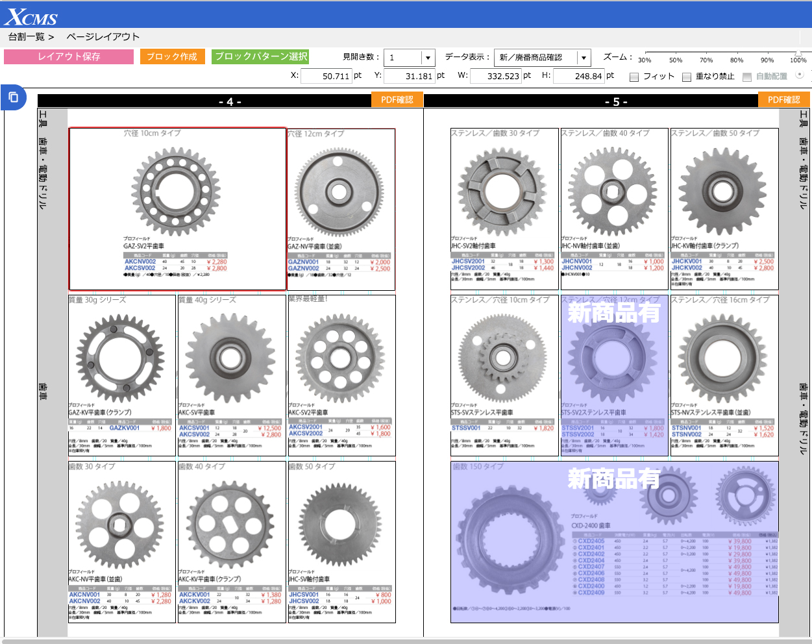Go back to 台割一覧 breadcrumb
The width and height of the screenshot is (812, 644).
[27, 37]
